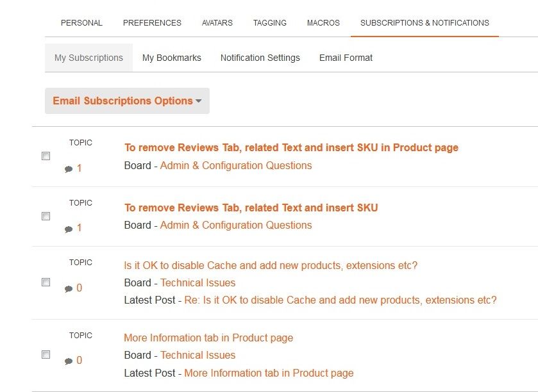Click reply bubble icon for second topic

click(x=69, y=229)
